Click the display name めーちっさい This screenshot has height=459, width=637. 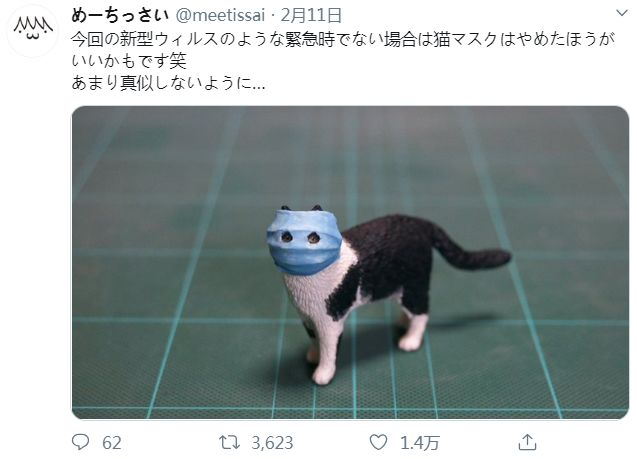(x=120, y=15)
